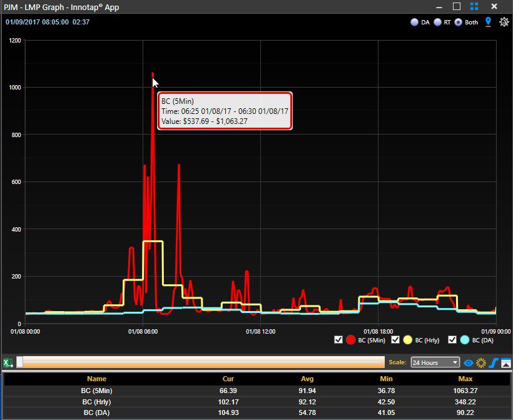Open the Scale 24 Hours dropdown
Viewport: 513px width, 420px height.
point(435,362)
